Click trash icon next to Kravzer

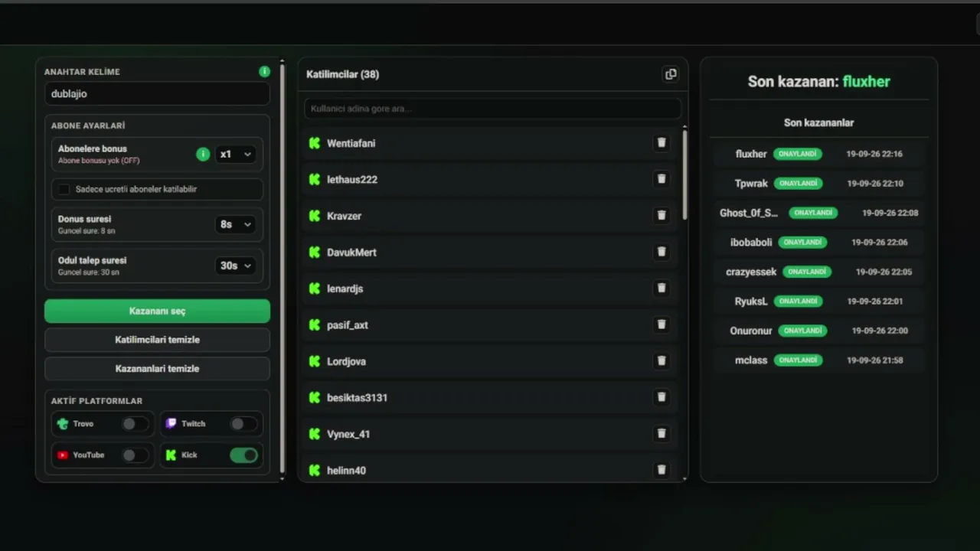coord(661,215)
